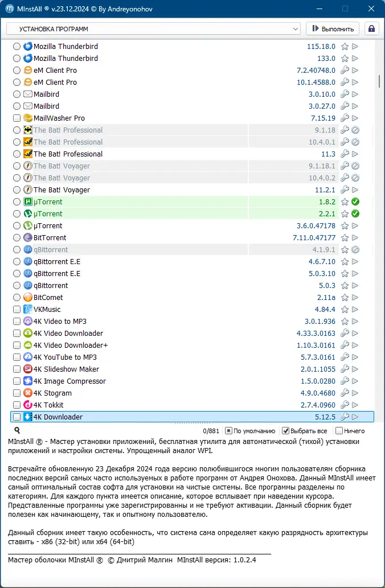The image size is (385, 588).
Task: Select radio button for qBittorrent 5.0.3
Action: click(x=17, y=285)
